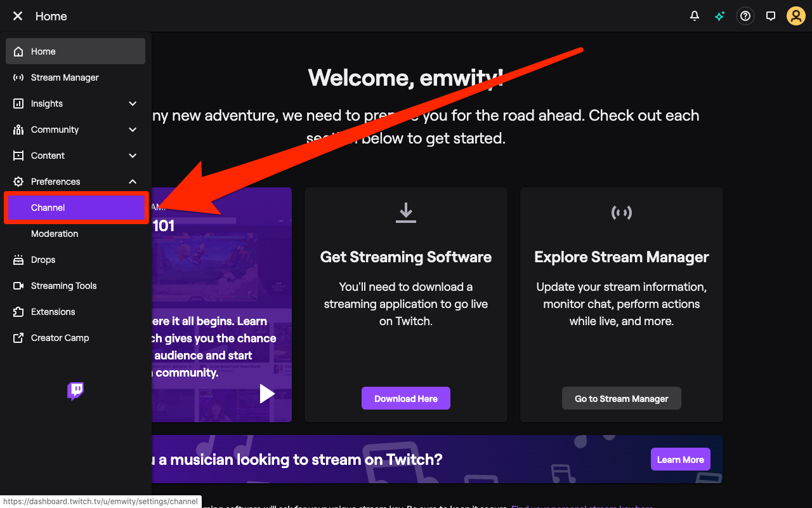The image size is (812, 508).
Task: Click the Twitch glitch logo in sidebar
Action: (x=75, y=391)
